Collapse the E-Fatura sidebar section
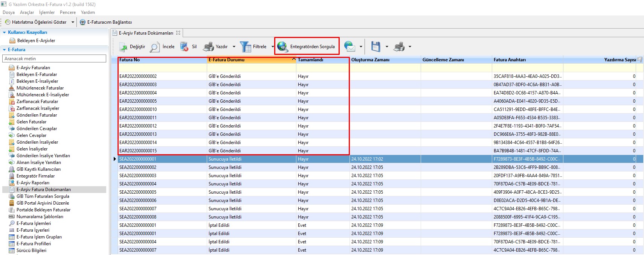This screenshot has height=255, width=644. [x=5, y=50]
